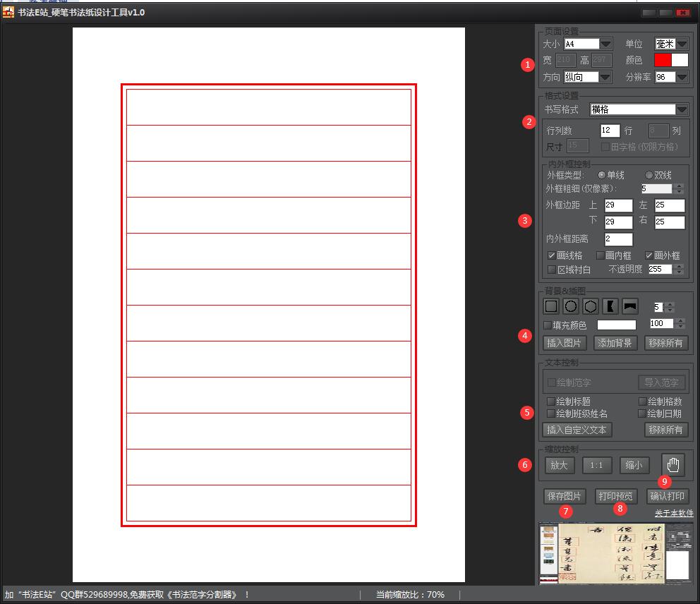
Task: Open the 书写格式 横格 dropdown
Action: tap(681, 109)
